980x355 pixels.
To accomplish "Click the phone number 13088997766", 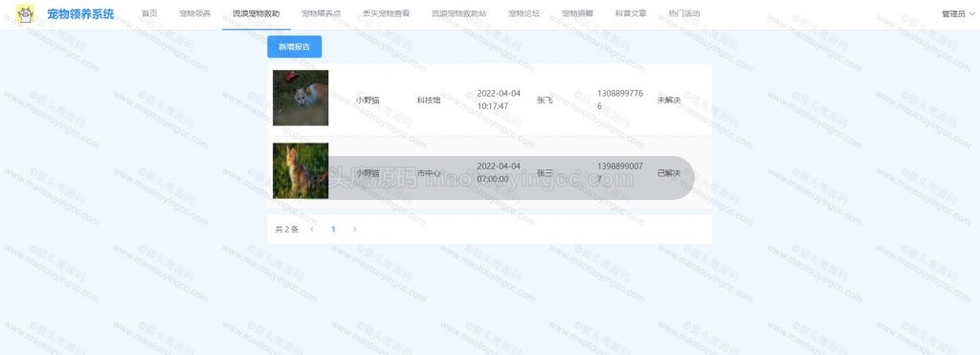I will click(x=620, y=100).
